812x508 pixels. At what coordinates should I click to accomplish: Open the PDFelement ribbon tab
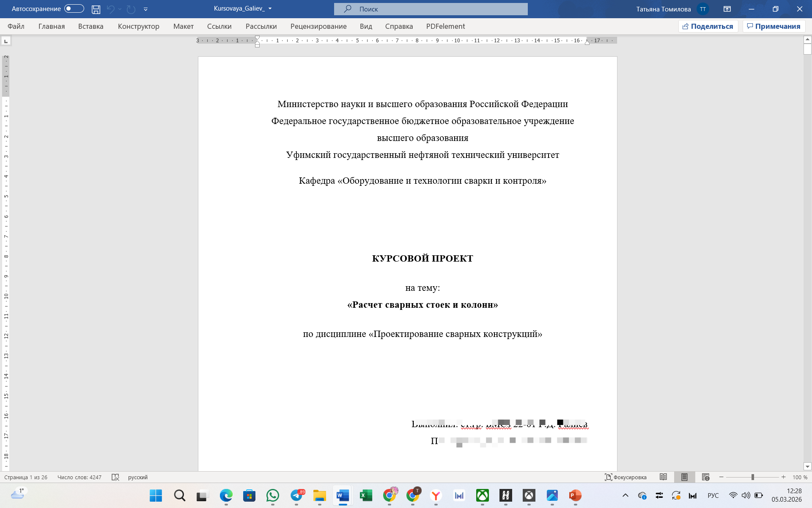pyautogui.click(x=445, y=26)
